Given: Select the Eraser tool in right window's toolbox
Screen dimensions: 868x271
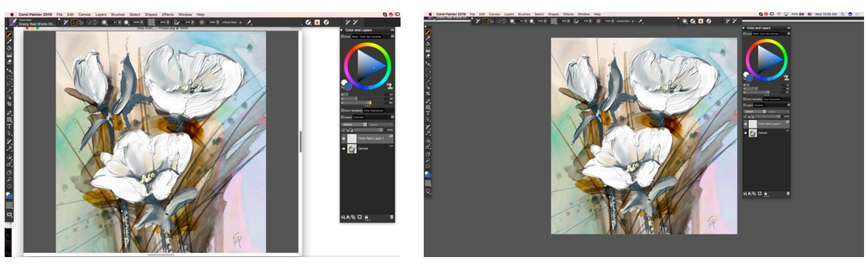Looking at the screenshot, I should [428, 56].
